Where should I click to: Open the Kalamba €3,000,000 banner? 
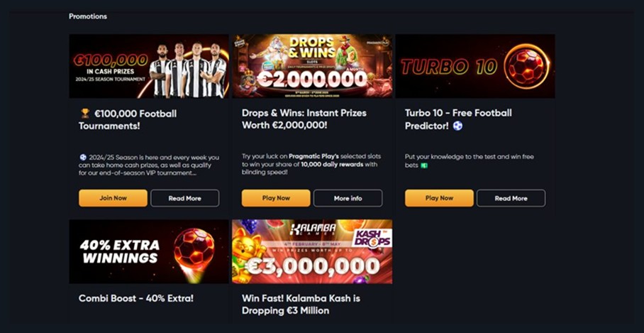[312, 251]
